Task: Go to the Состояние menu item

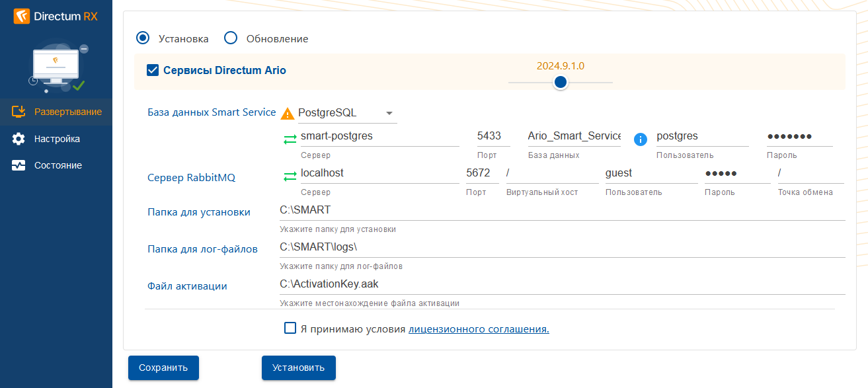Action: pos(58,165)
